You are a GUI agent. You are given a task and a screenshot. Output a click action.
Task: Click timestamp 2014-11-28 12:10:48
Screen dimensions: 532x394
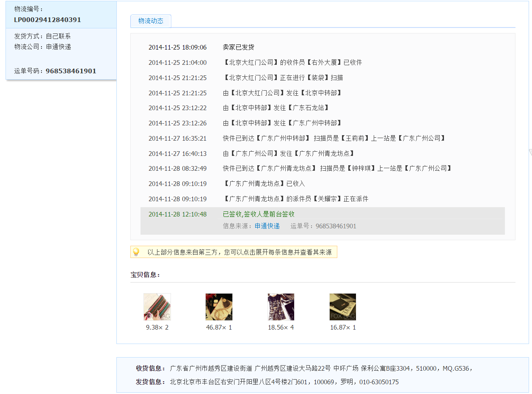[x=178, y=214]
